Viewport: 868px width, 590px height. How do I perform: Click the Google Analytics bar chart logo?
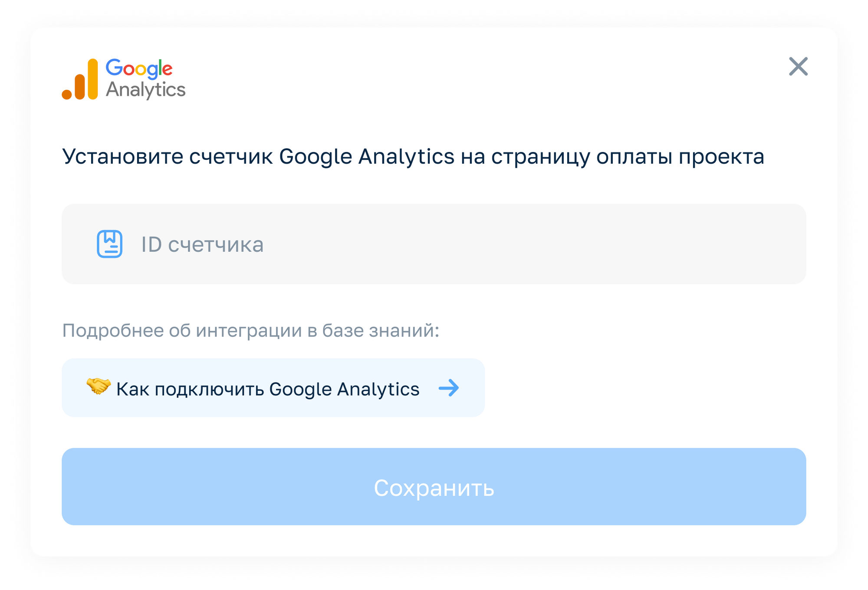[x=80, y=80]
